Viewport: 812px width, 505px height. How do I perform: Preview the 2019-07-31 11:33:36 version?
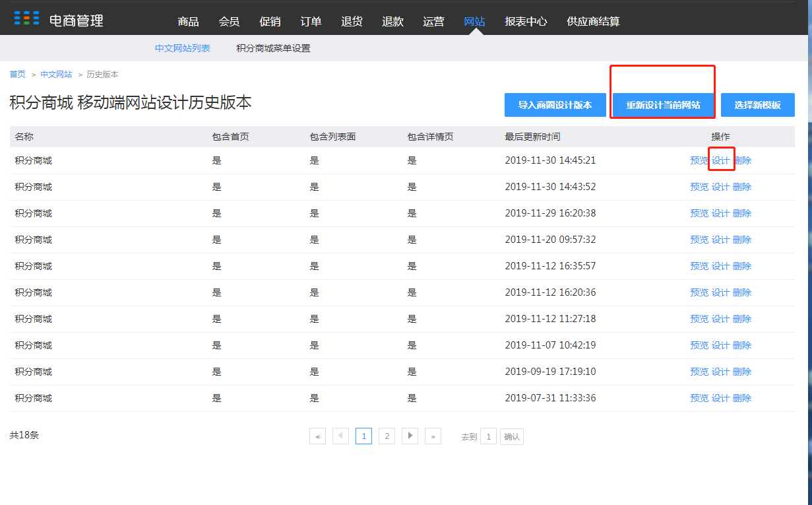(699, 398)
